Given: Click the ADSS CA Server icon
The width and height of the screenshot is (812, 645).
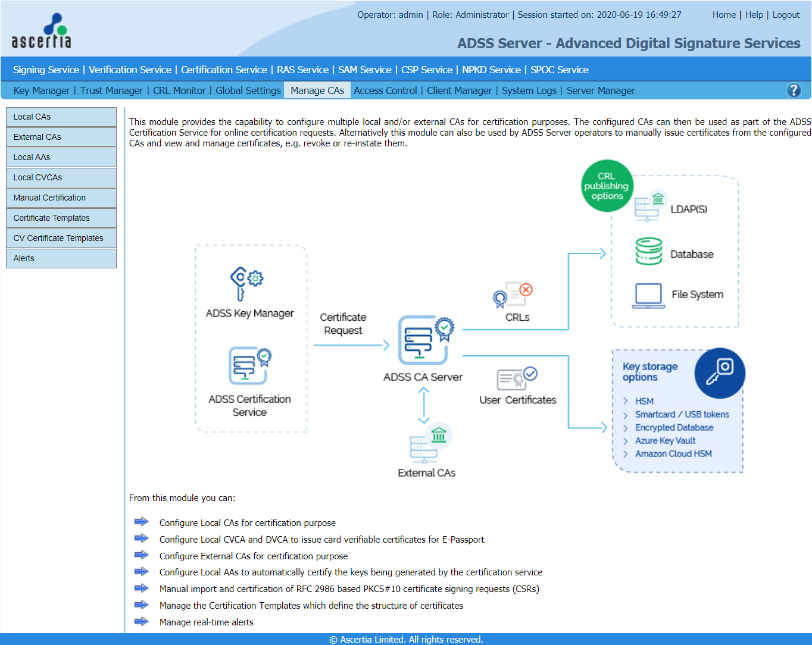Looking at the screenshot, I should [x=425, y=340].
